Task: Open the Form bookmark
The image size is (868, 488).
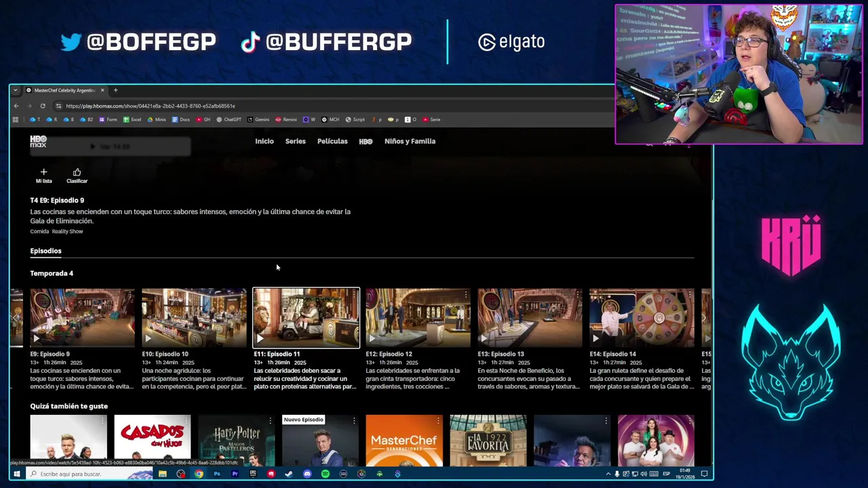Action: [x=108, y=119]
